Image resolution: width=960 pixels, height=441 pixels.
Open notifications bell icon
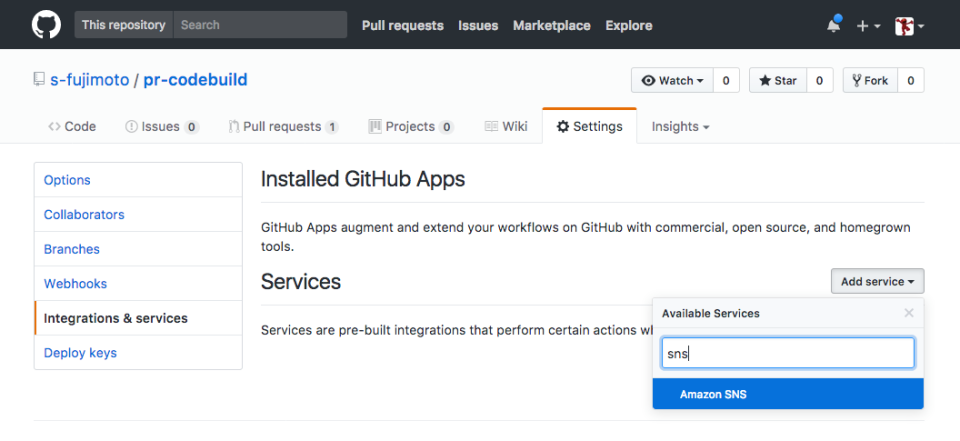tap(834, 25)
